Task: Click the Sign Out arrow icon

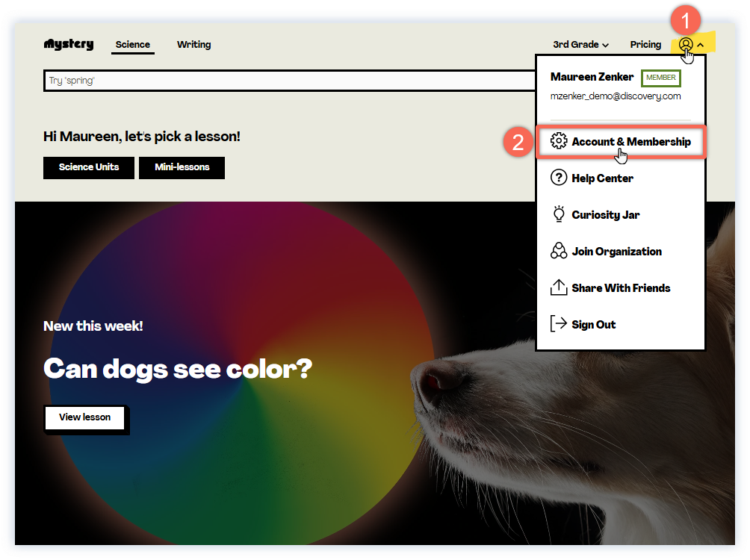Action: pos(559,324)
